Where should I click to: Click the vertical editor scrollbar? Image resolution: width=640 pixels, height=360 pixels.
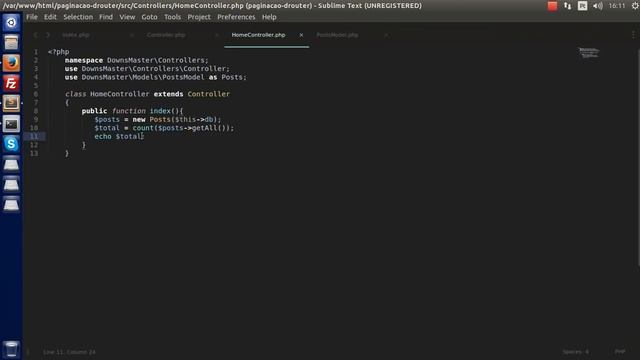click(638, 159)
